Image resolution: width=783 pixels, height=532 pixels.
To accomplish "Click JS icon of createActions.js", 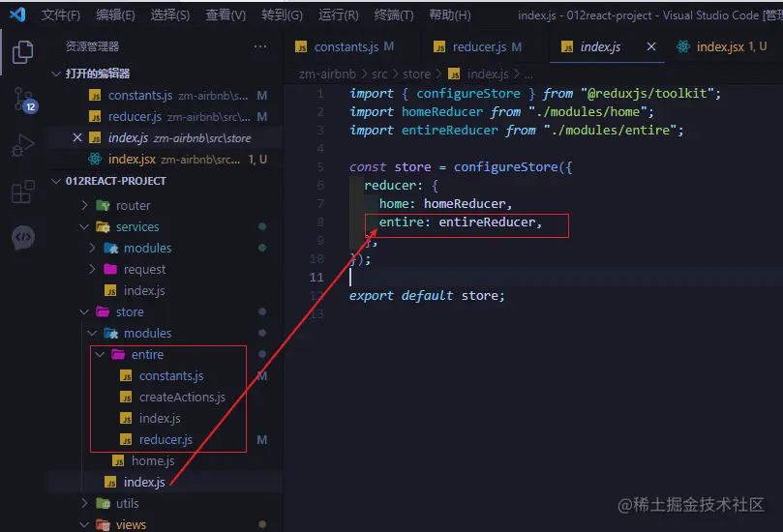I will pyautogui.click(x=127, y=398).
